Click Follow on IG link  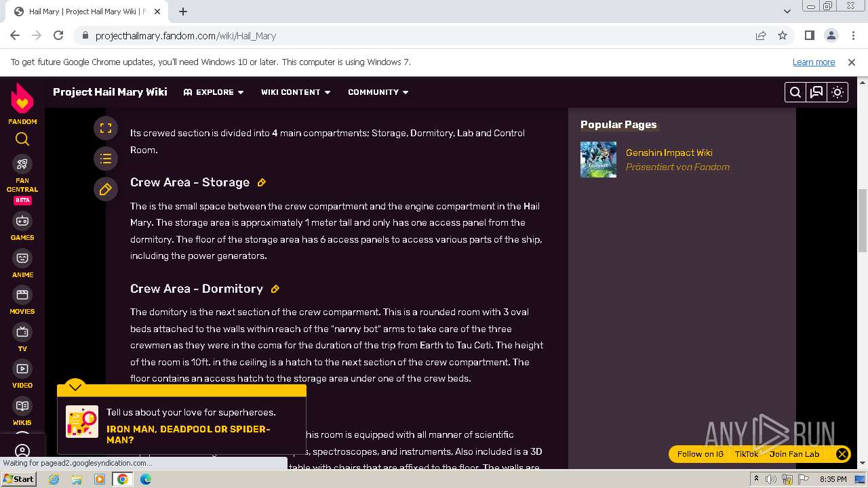click(x=700, y=454)
